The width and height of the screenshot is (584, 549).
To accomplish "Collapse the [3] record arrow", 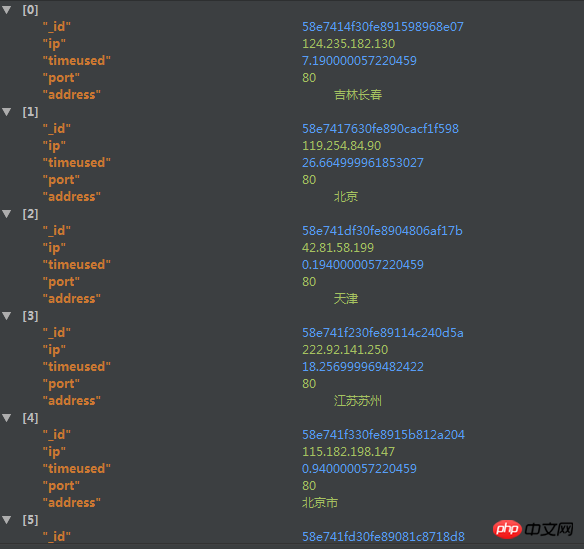I will 6,316.
